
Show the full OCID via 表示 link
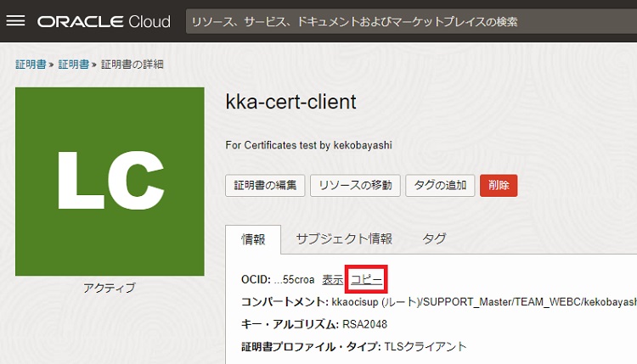(x=333, y=279)
